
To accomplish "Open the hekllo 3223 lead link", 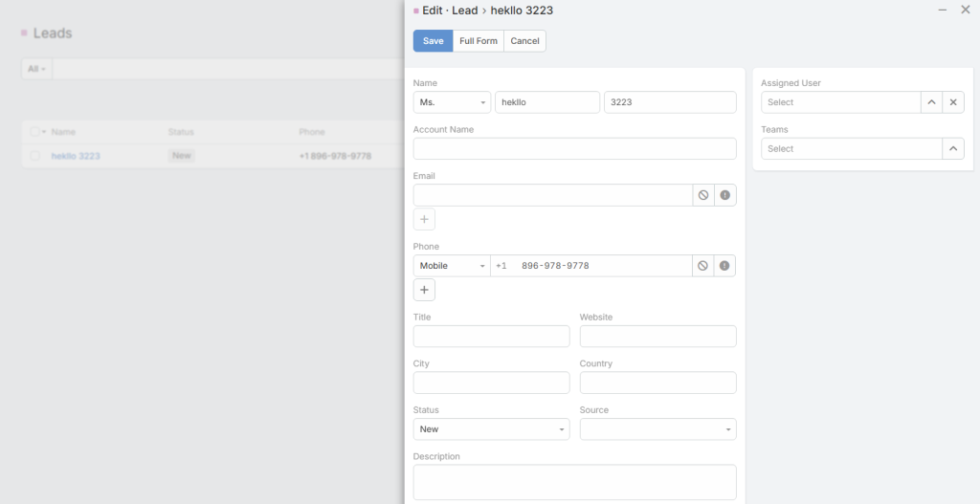I will click(76, 156).
